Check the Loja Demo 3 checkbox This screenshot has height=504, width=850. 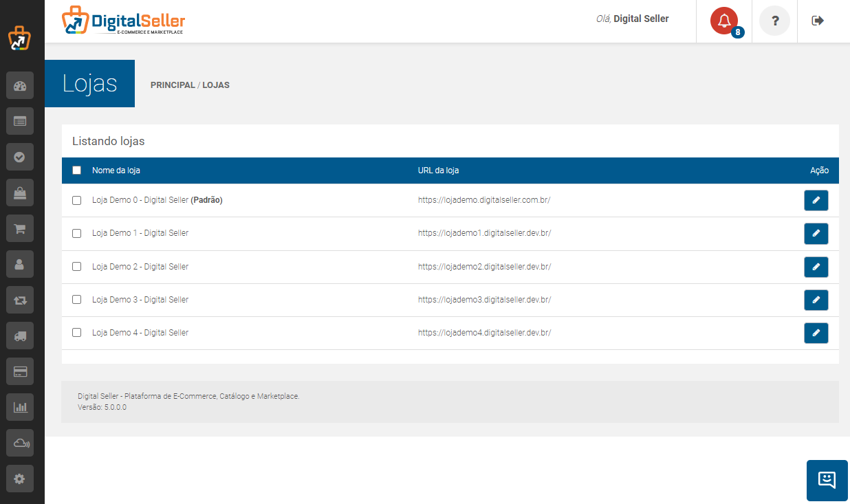point(77,299)
